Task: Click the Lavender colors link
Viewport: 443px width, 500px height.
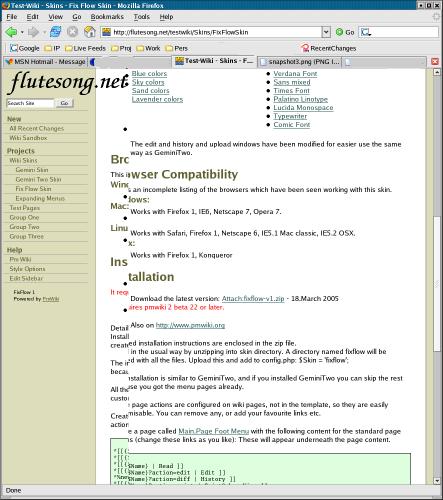Action: pos(157,99)
